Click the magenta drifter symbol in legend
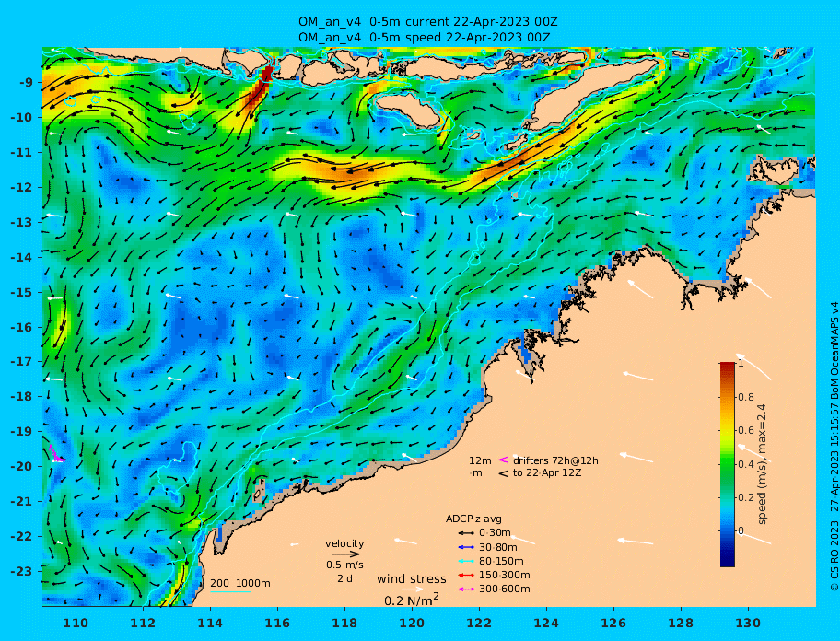Viewport: 840px width, 641px height. tap(504, 460)
